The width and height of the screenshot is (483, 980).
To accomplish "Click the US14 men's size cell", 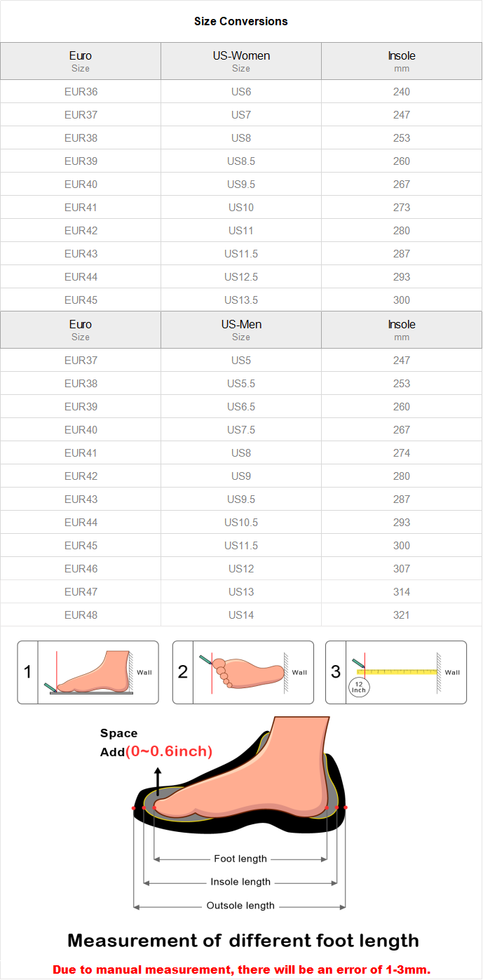I will pyautogui.click(x=241, y=615).
